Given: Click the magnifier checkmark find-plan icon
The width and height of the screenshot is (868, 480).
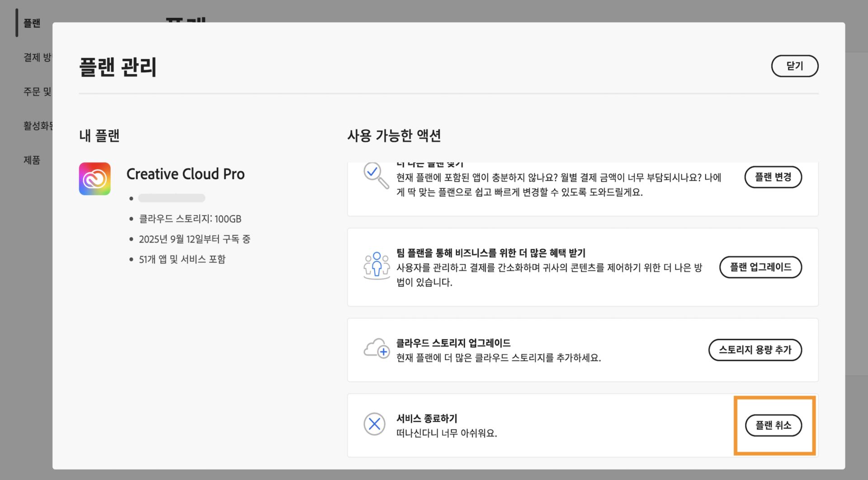Looking at the screenshot, I should pyautogui.click(x=376, y=175).
